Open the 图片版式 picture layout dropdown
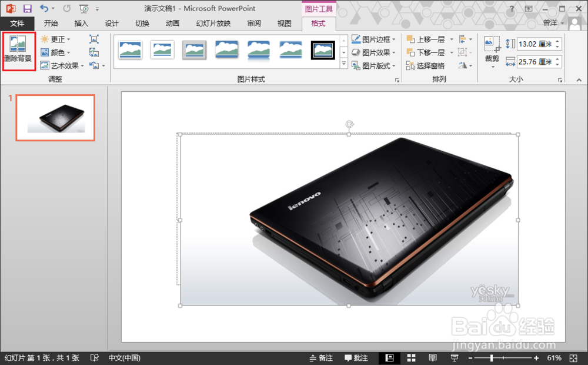The height and width of the screenshot is (365, 588). [x=373, y=65]
